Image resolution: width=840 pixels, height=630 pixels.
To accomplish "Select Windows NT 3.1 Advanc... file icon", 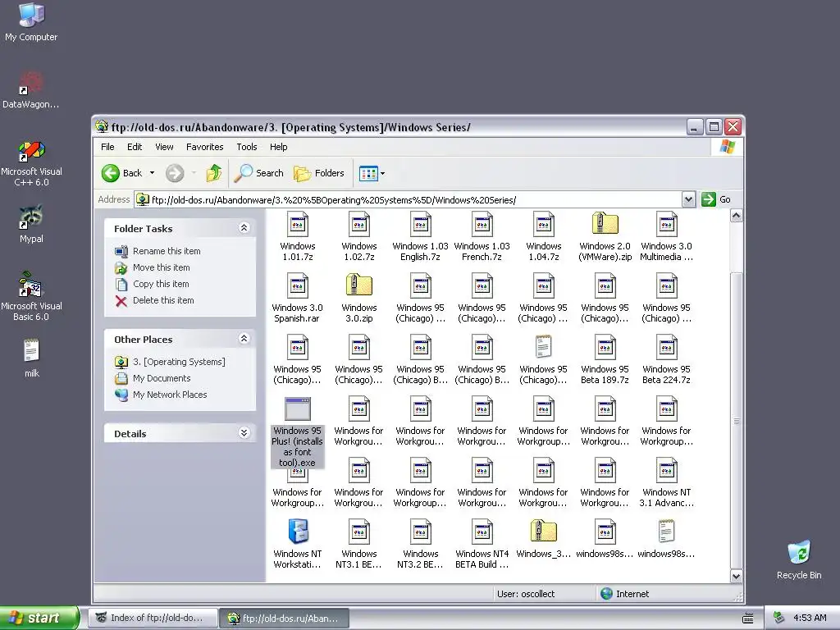I will (x=666, y=471).
